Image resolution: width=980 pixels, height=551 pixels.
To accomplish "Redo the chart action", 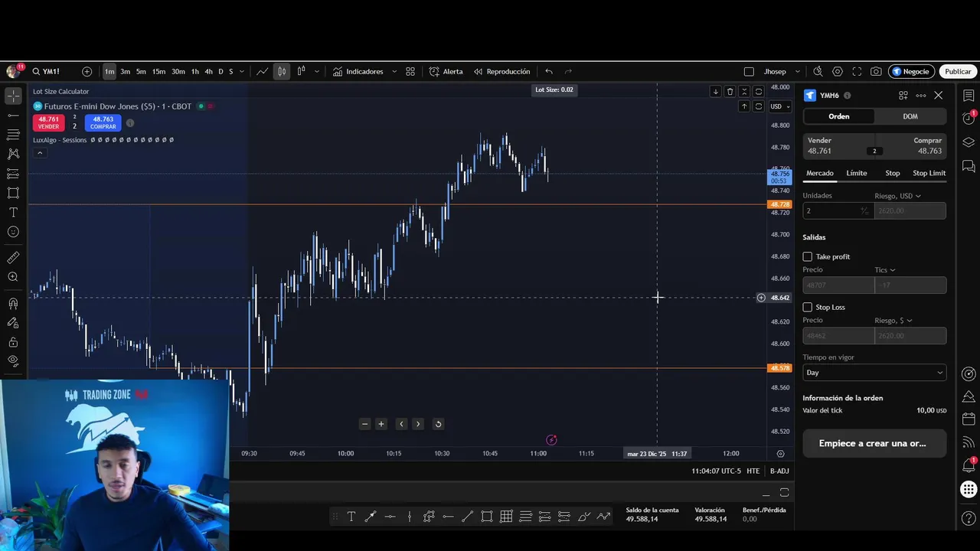I will point(568,71).
